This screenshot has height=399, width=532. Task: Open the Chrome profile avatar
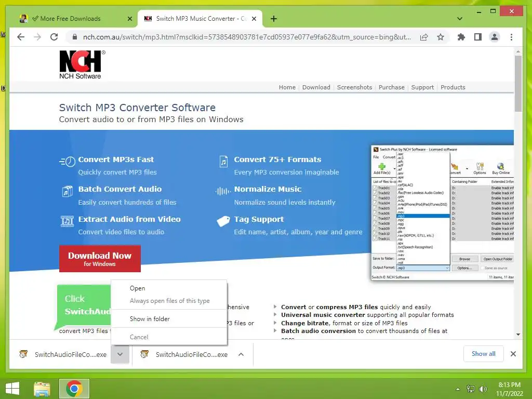[x=495, y=37]
